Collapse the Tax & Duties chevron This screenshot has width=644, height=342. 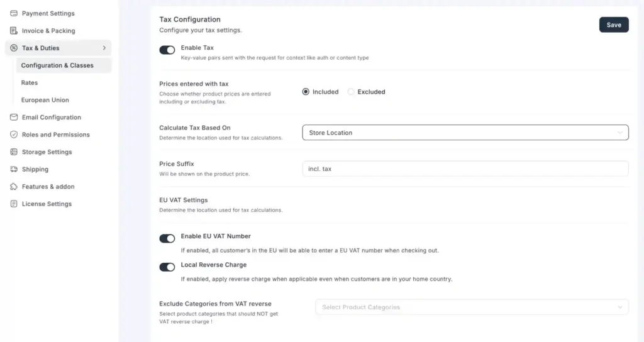pyautogui.click(x=104, y=48)
